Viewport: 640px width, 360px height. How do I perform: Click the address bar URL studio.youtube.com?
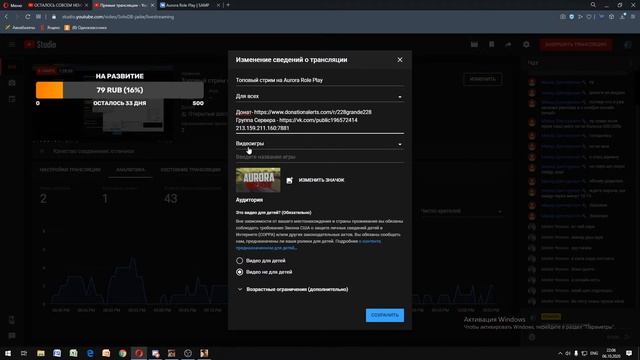point(118,17)
